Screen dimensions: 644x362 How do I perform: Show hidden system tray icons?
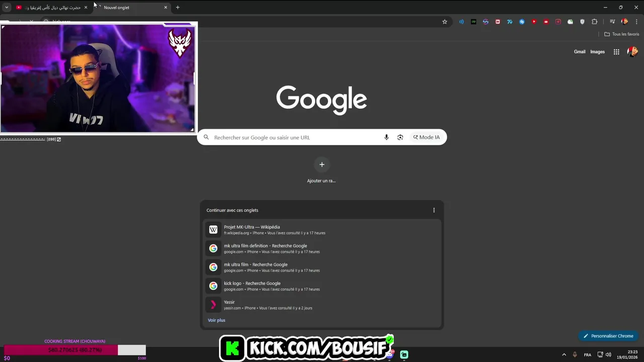click(x=564, y=354)
